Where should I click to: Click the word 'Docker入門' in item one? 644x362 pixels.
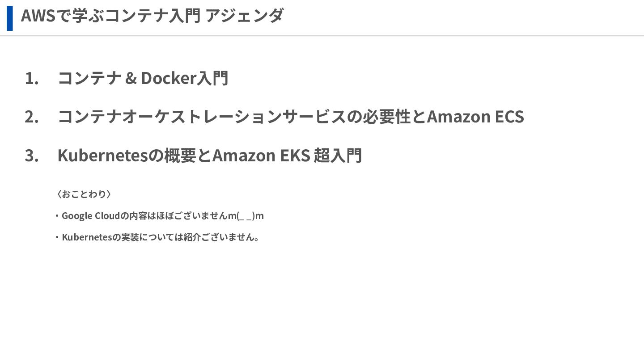184,78
